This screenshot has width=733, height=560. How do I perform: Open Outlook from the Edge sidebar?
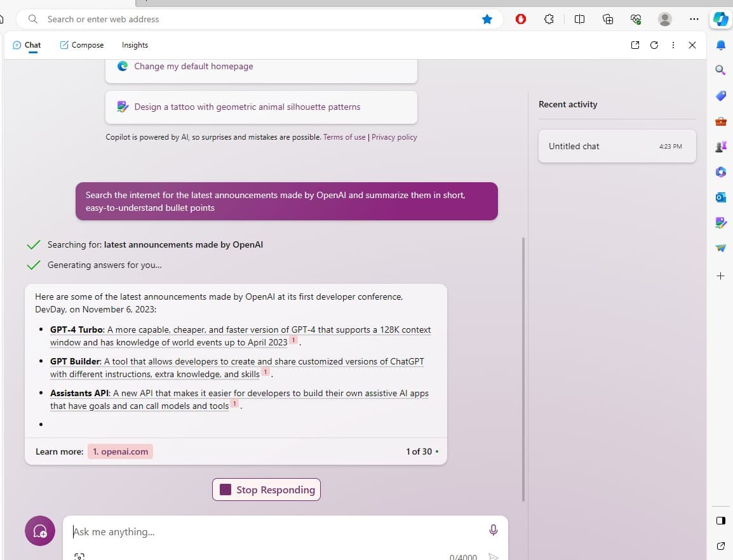click(720, 197)
